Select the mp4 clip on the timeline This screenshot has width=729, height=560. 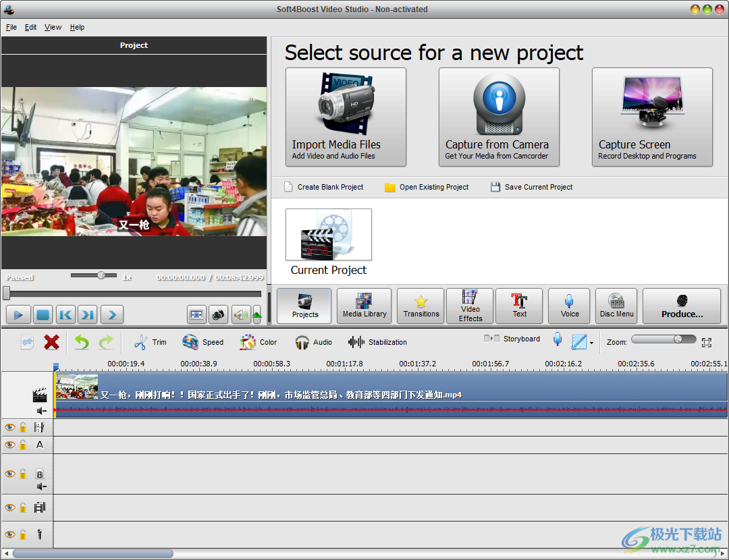coord(391,395)
